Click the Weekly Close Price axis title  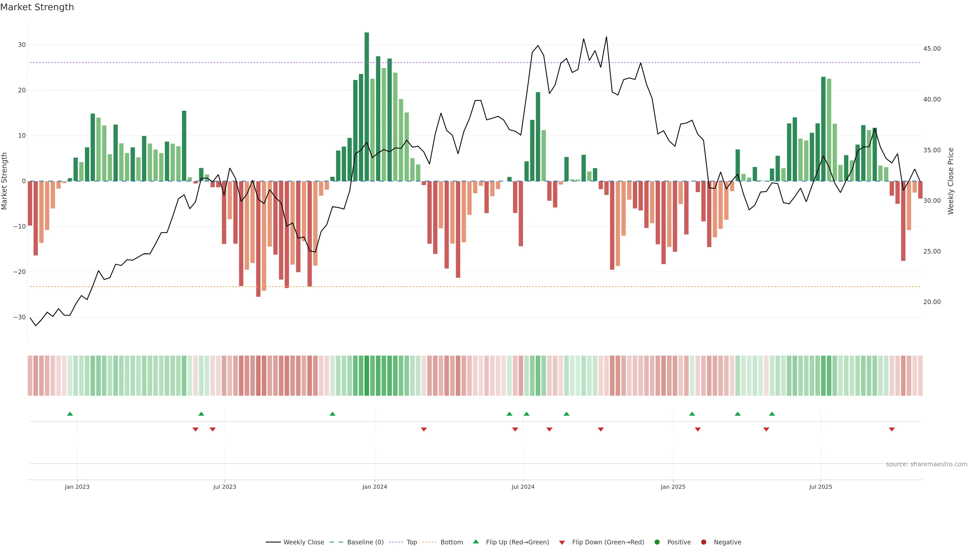tap(951, 181)
